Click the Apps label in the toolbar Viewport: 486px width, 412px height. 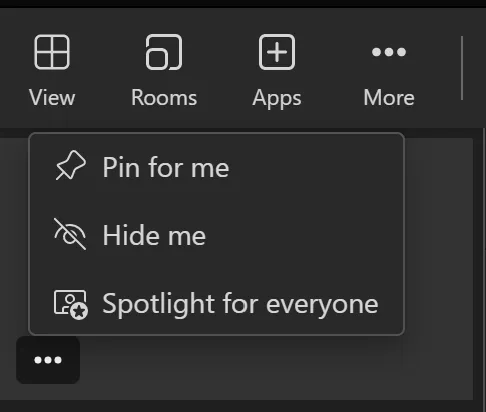(277, 99)
